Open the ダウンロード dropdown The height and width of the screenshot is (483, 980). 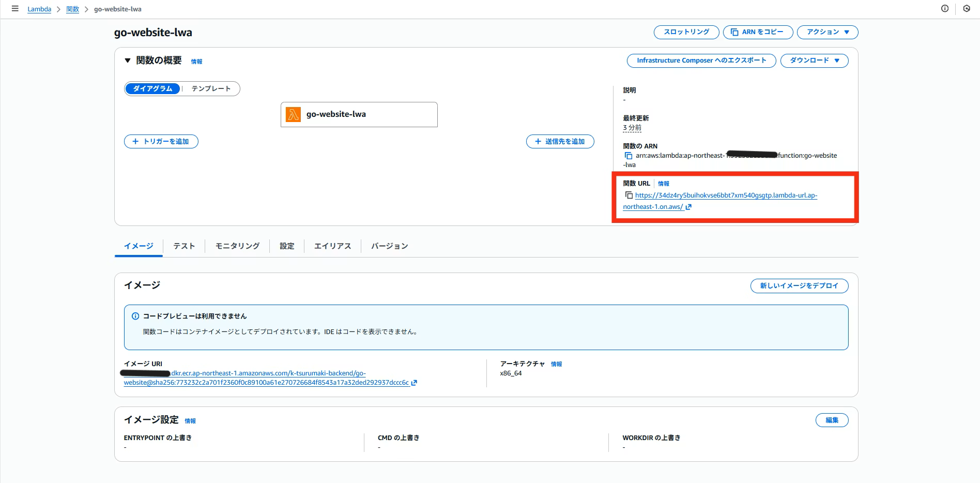point(814,61)
